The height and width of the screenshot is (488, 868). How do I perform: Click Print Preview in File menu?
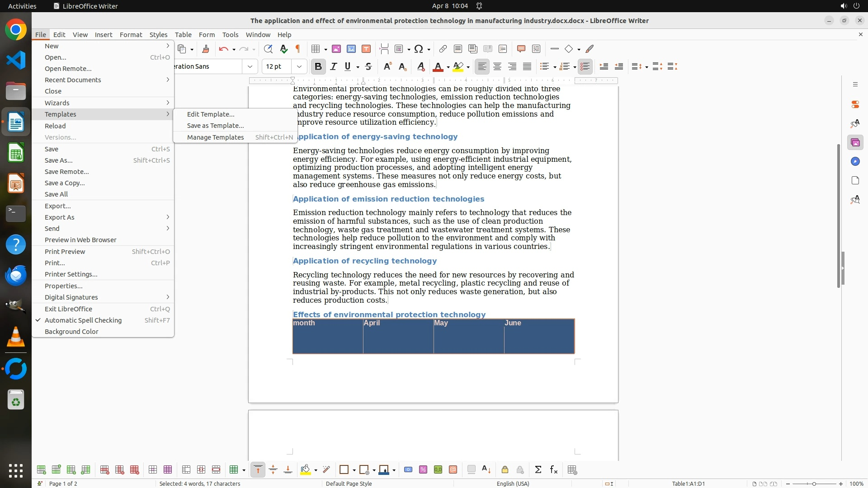(x=65, y=252)
